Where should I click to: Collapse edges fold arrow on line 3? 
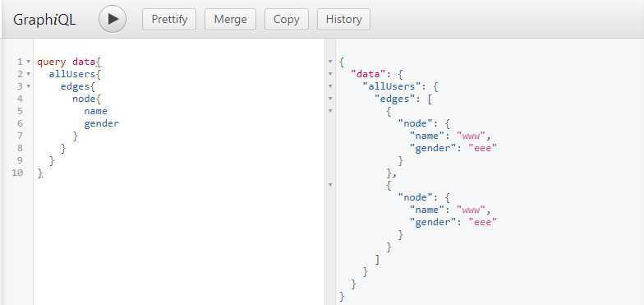click(28, 87)
